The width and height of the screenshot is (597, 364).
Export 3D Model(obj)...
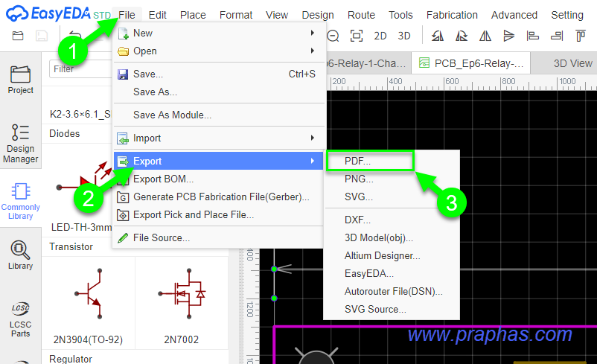pyautogui.click(x=392, y=237)
